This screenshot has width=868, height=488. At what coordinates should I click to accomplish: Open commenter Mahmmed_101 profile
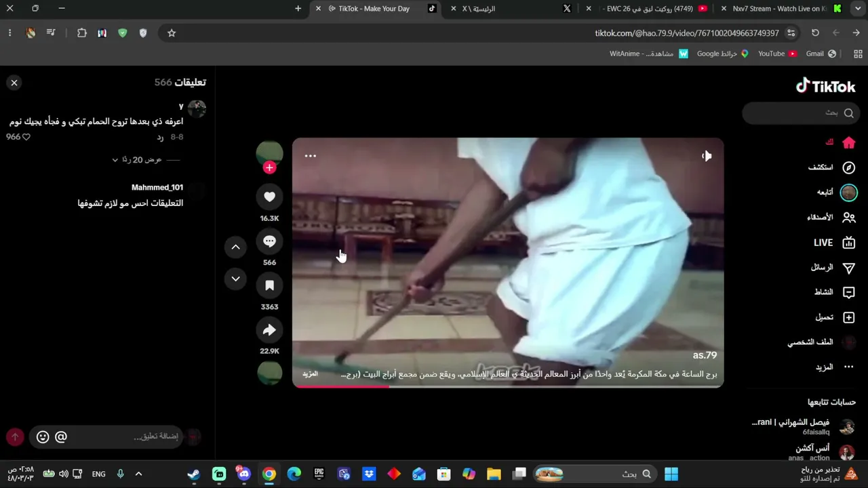pyautogui.click(x=157, y=188)
